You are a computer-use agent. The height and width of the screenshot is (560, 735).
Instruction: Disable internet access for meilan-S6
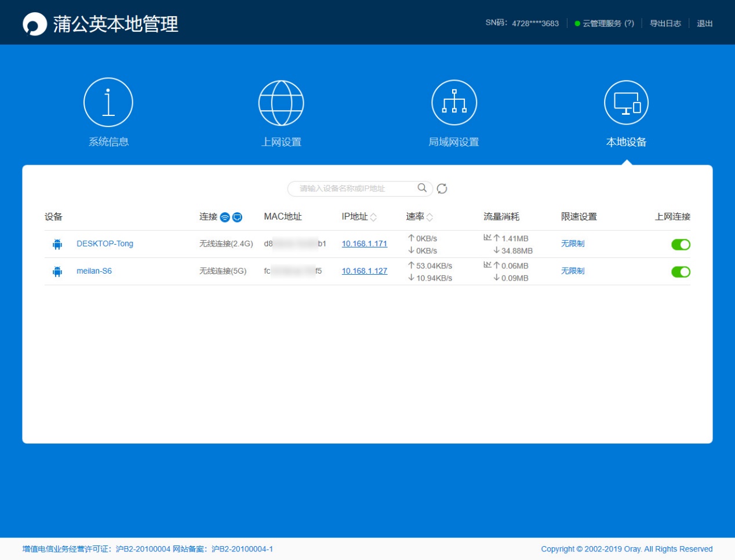(x=681, y=271)
